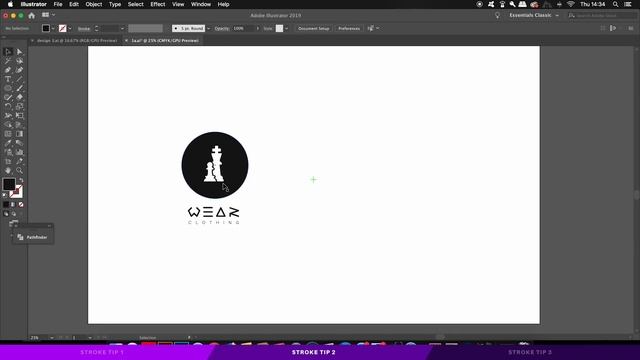Choose the Magic Wand tool
The image size is (640, 360).
[8, 61]
